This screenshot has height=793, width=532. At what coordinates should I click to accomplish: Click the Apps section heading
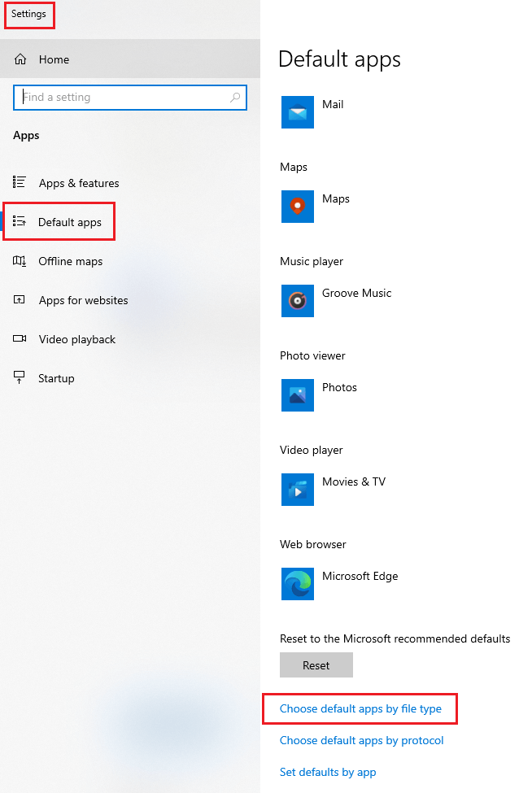[26, 135]
